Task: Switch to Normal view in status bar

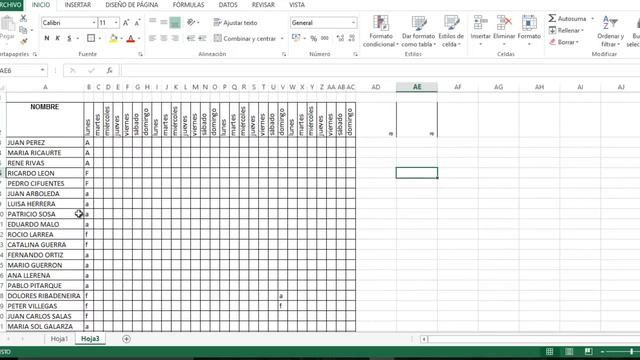Action: (x=550, y=351)
